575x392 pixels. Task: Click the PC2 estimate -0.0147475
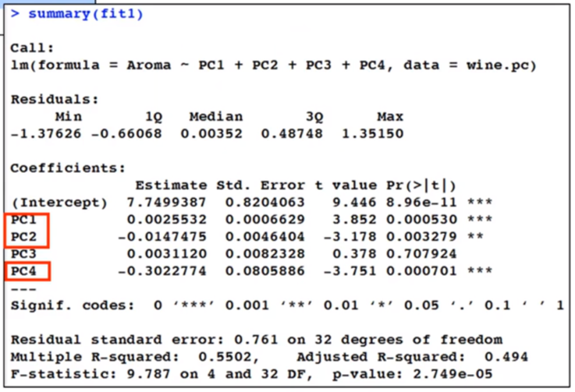click(162, 236)
